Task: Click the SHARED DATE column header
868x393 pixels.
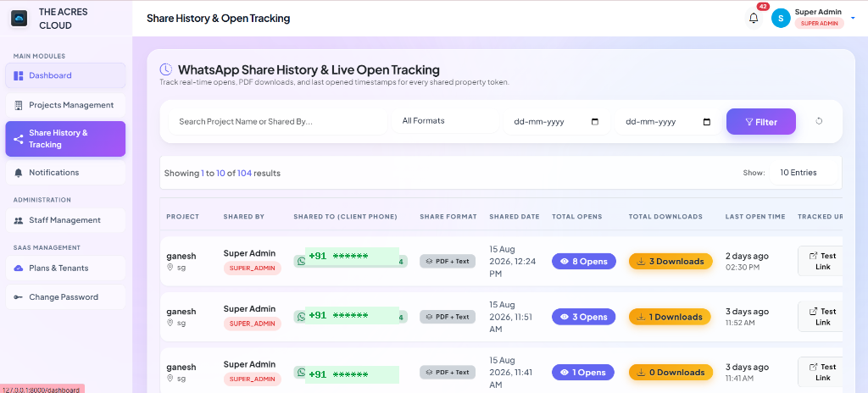Action: tap(515, 217)
